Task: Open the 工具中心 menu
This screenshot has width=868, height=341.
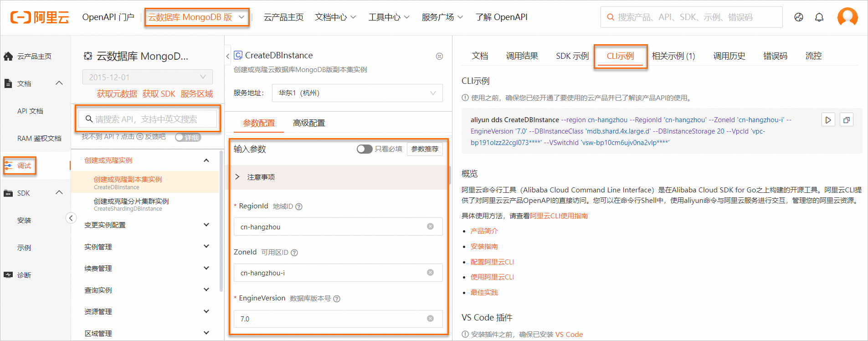Action: (x=389, y=17)
